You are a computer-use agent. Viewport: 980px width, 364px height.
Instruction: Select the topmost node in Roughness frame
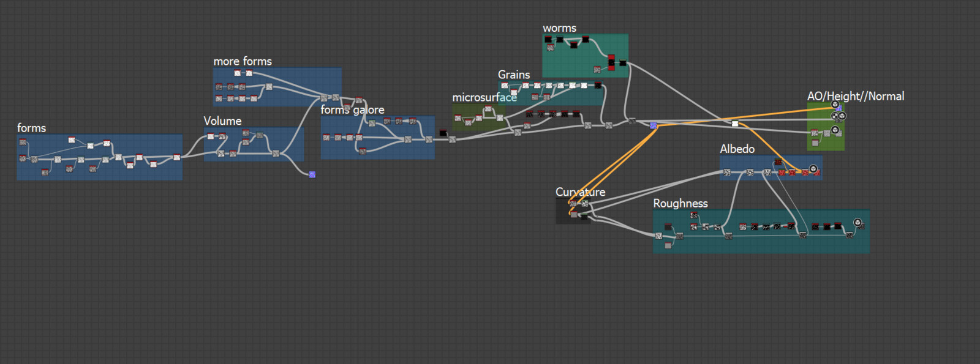click(x=694, y=215)
